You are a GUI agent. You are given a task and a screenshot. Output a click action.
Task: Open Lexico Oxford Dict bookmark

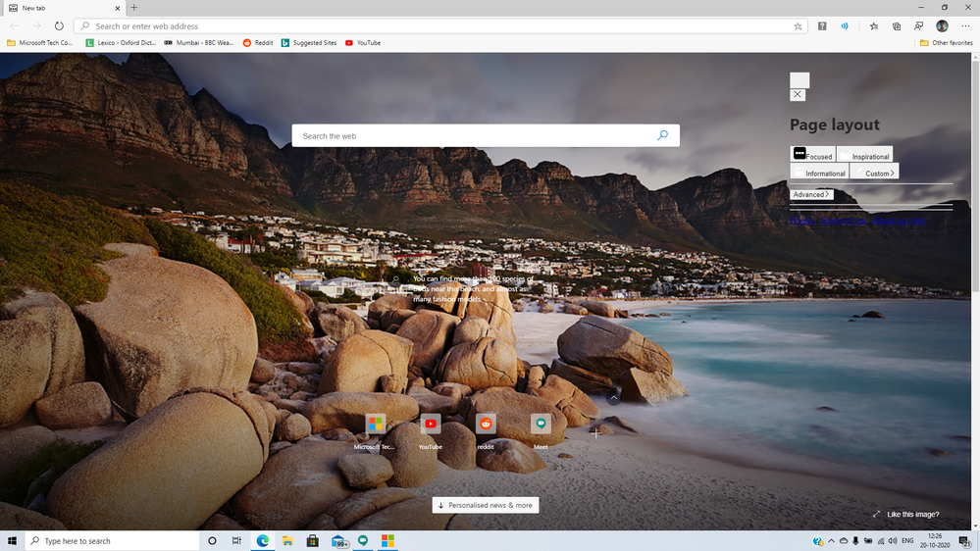121,43
